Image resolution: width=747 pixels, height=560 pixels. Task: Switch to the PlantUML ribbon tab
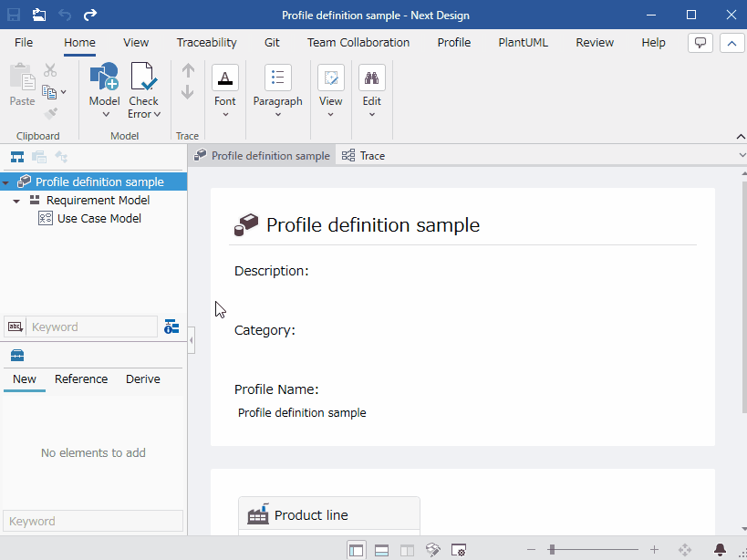(524, 42)
